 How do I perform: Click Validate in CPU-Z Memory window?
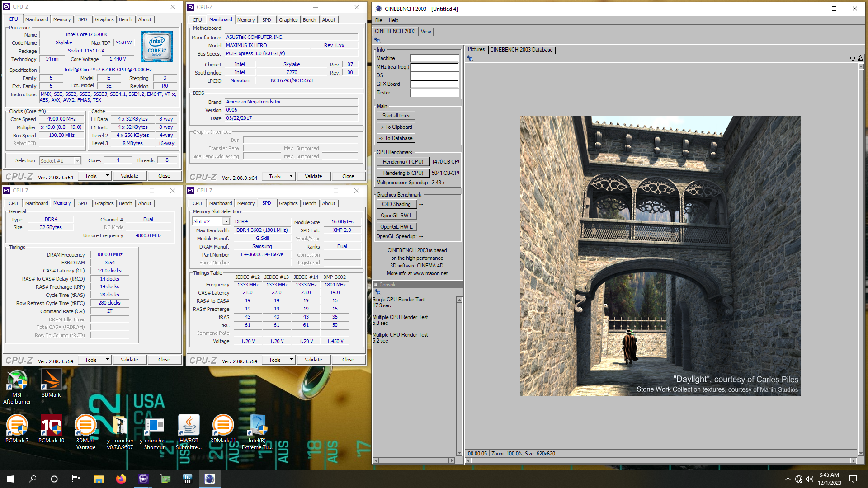click(x=129, y=360)
